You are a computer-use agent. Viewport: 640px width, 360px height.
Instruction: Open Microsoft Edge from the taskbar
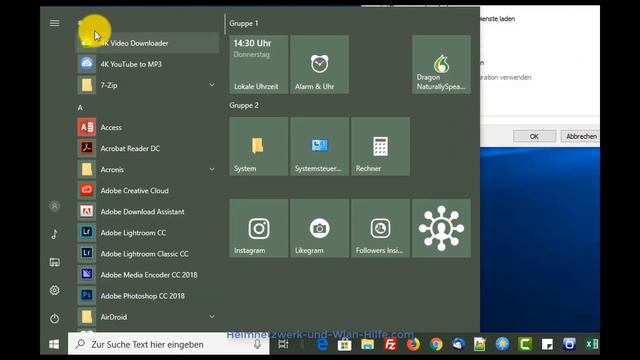[x=322, y=344]
